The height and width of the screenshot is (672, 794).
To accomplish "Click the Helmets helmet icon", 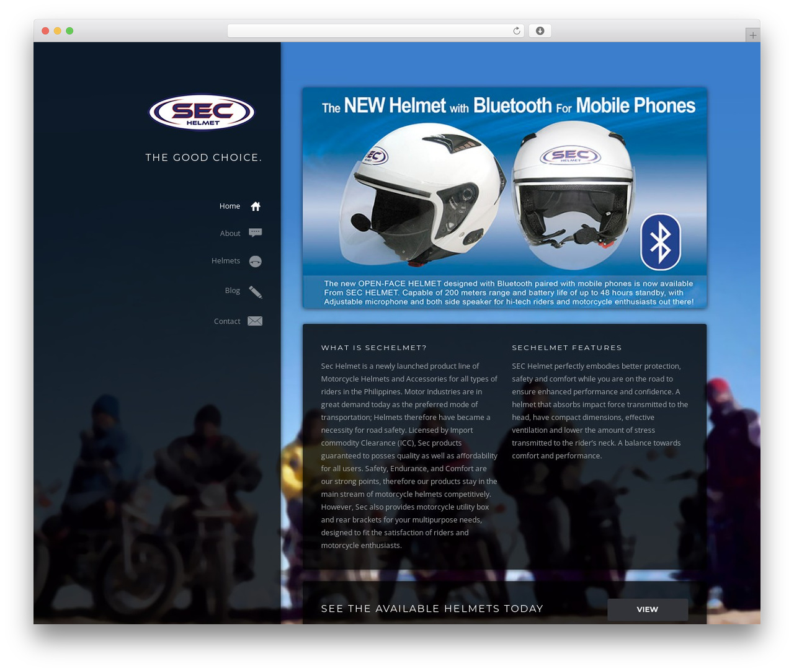I will click(x=256, y=262).
